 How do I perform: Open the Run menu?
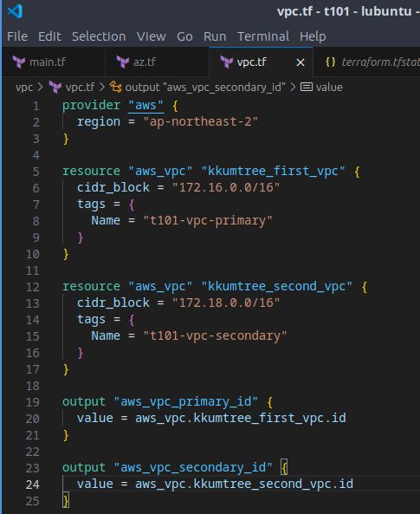(x=215, y=36)
